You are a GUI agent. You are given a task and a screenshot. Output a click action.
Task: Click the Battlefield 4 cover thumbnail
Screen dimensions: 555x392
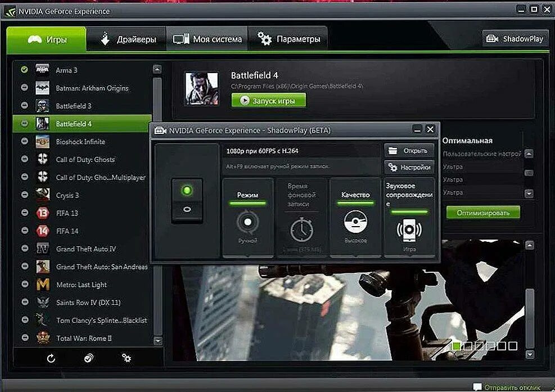202,88
